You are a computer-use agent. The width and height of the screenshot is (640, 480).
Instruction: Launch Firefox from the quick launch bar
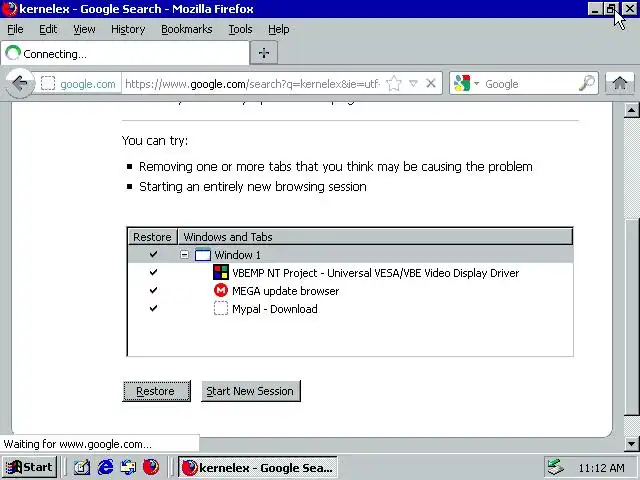[151, 467]
